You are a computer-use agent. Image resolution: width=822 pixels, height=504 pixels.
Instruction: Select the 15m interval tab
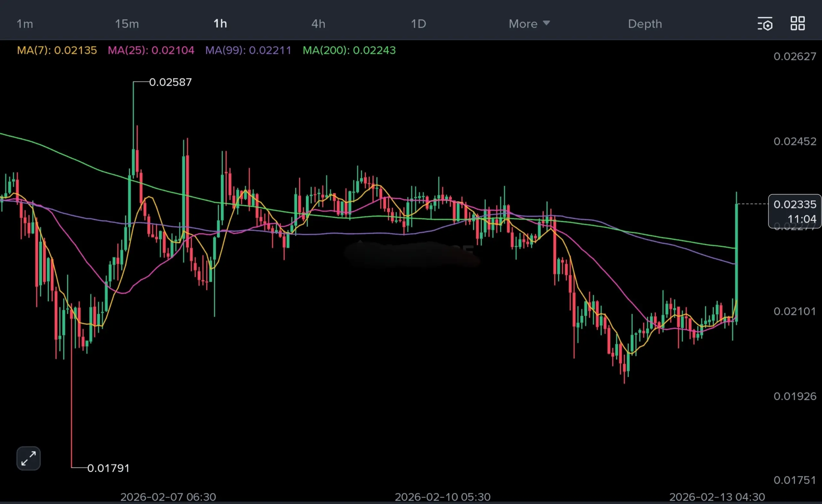pyautogui.click(x=127, y=24)
